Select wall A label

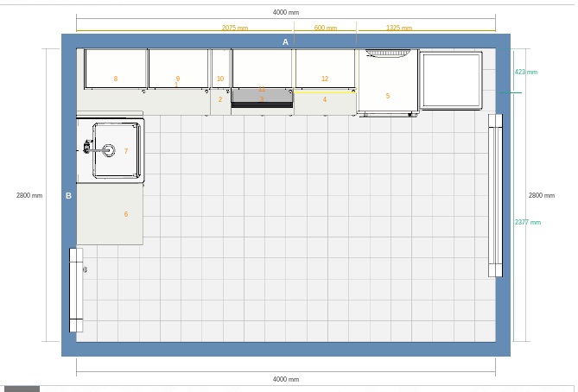[x=285, y=41]
